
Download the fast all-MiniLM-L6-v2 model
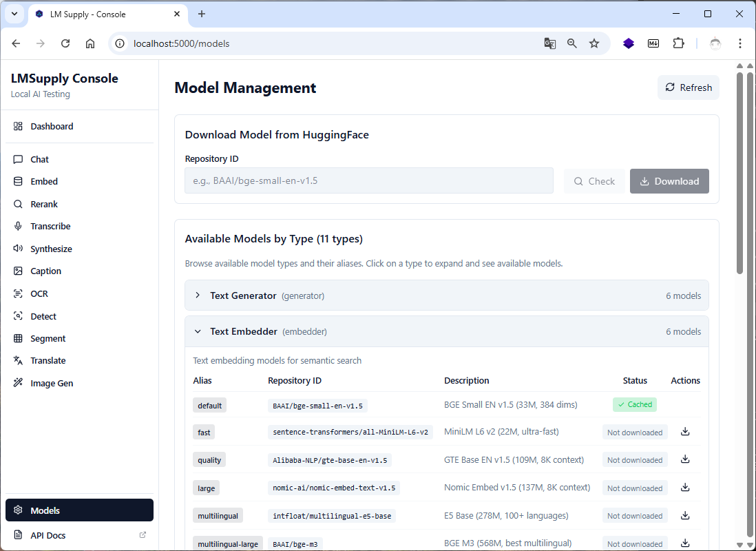pos(685,432)
